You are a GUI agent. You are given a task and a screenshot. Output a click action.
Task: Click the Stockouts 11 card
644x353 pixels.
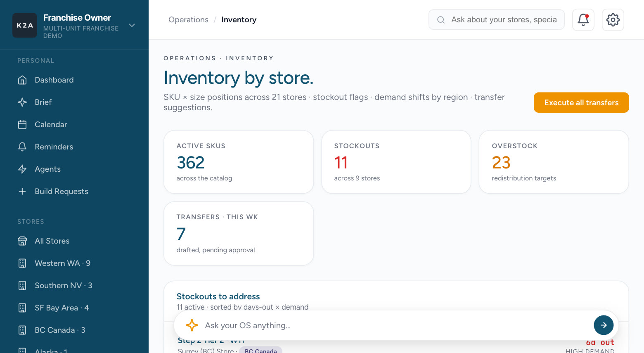[396, 162]
